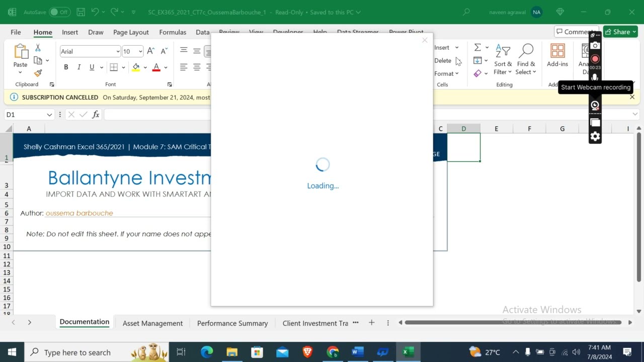The image size is (644, 362).
Task: Click the Borders icon
Action: point(114,67)
